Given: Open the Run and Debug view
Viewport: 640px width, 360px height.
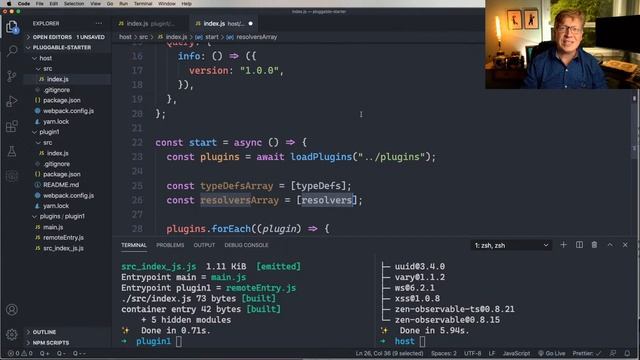Looking at the screenshot, I should point(12,101).
